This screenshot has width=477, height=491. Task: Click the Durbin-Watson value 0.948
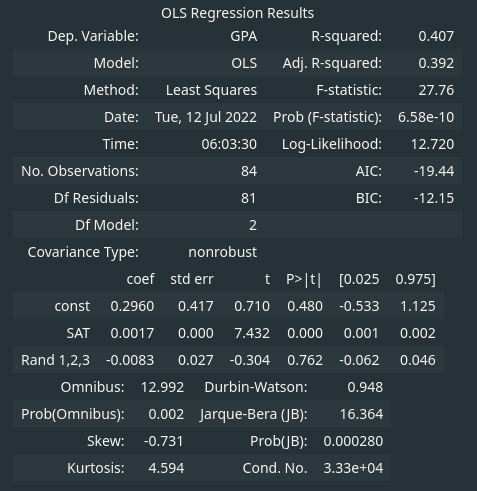tap(365, 387)
